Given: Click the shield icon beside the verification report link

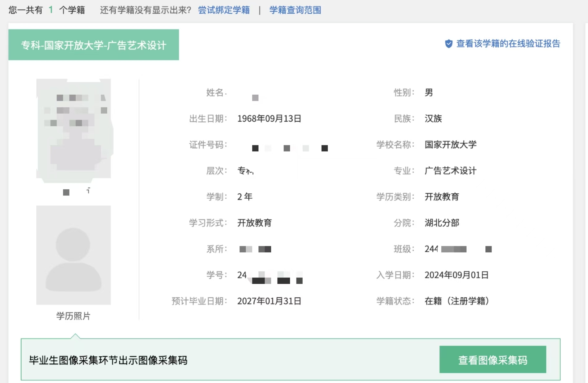Looking at the screenshot, I should pos(448,44).
